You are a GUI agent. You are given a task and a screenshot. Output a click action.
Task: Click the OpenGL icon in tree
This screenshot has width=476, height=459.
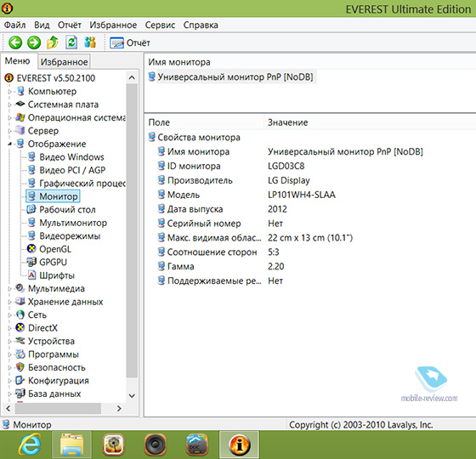click(31, 249)
